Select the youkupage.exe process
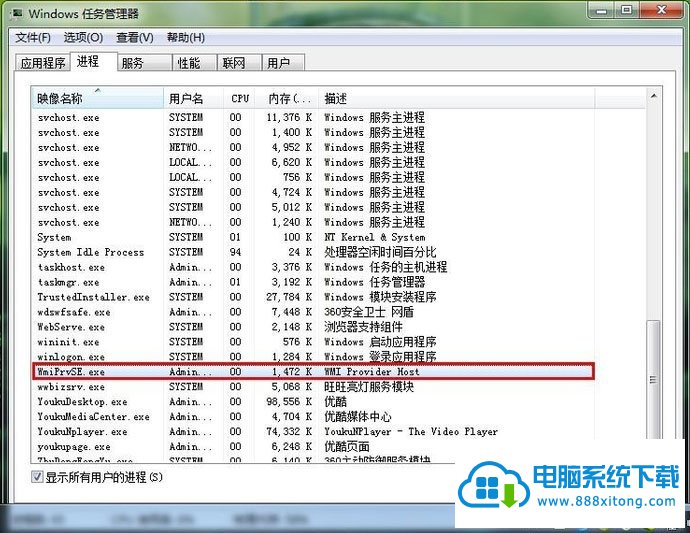 313,447
